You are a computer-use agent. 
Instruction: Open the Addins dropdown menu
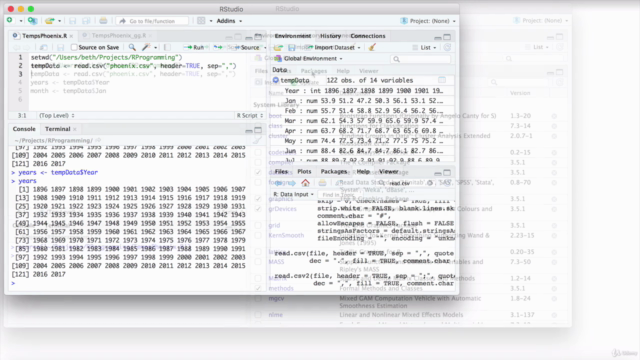229,21
